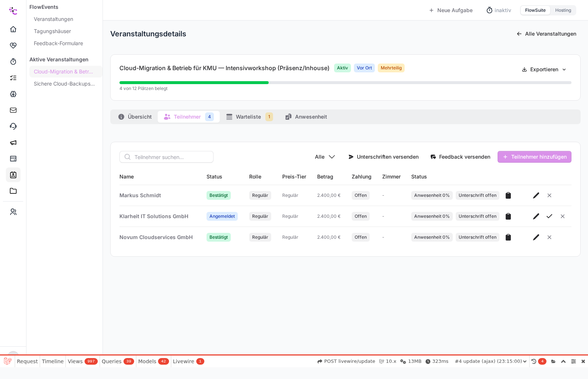Go back to Alle Veranstaltungen

pos(546,34)
